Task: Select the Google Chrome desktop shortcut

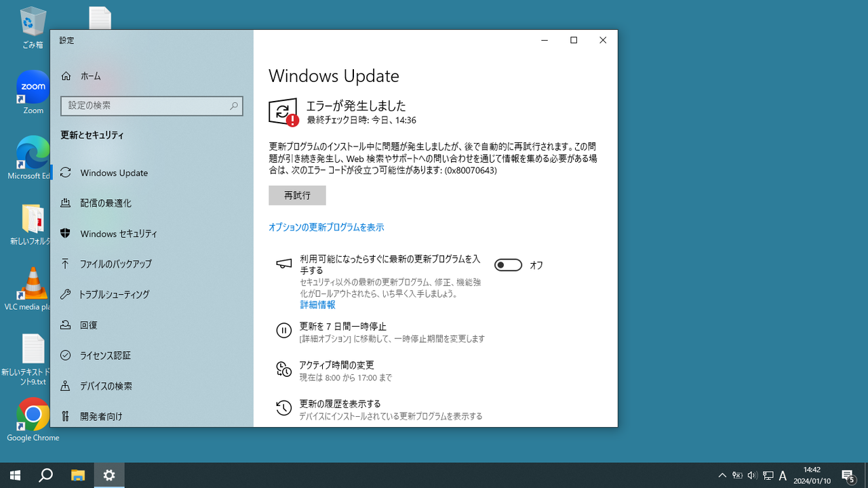Action: pyautogui.click(x=33, y=420)
